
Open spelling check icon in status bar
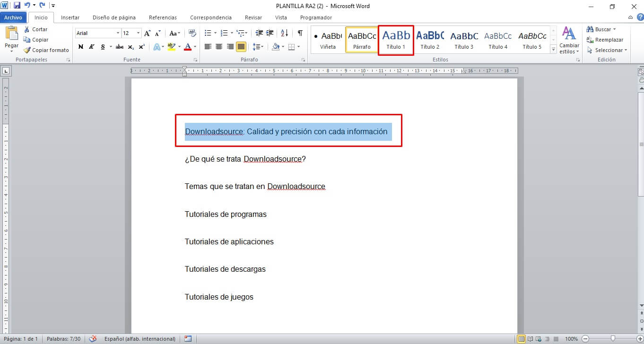(93, 339)
